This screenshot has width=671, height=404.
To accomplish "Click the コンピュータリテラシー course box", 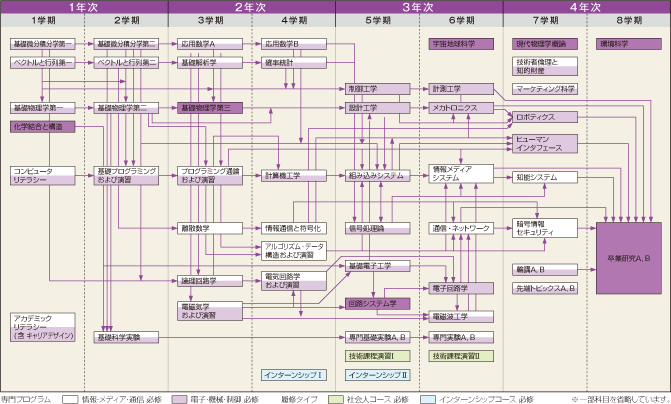I will 42,175.
